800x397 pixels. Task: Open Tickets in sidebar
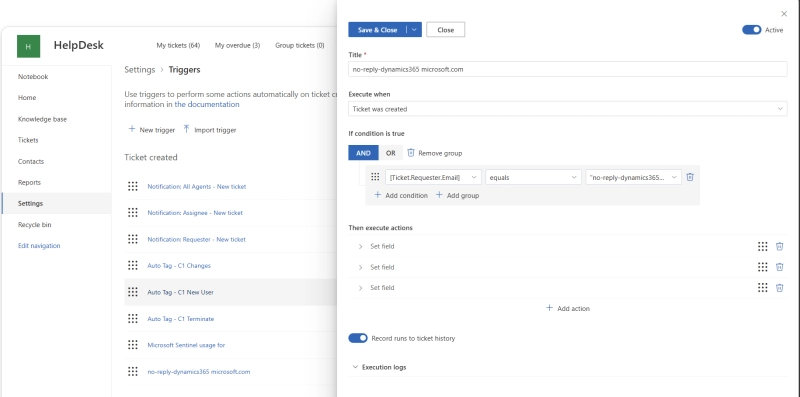coord(28,140)
